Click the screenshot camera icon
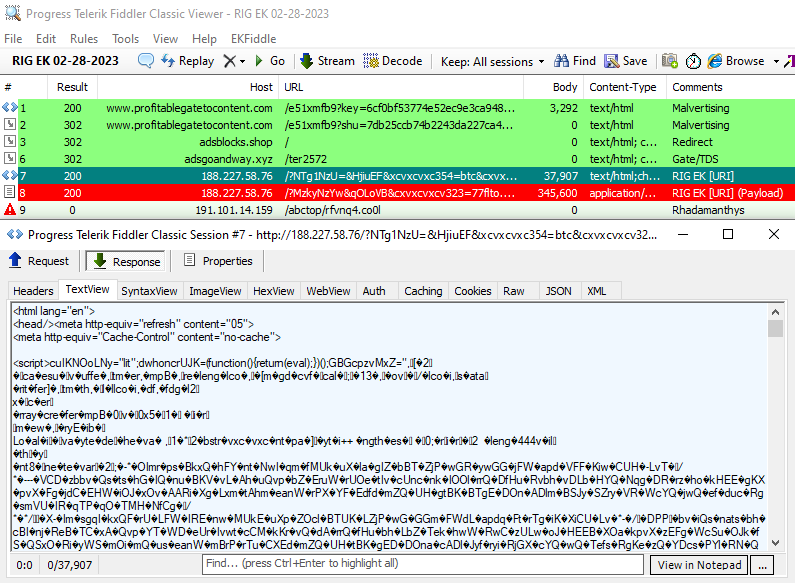 point(670,61)
